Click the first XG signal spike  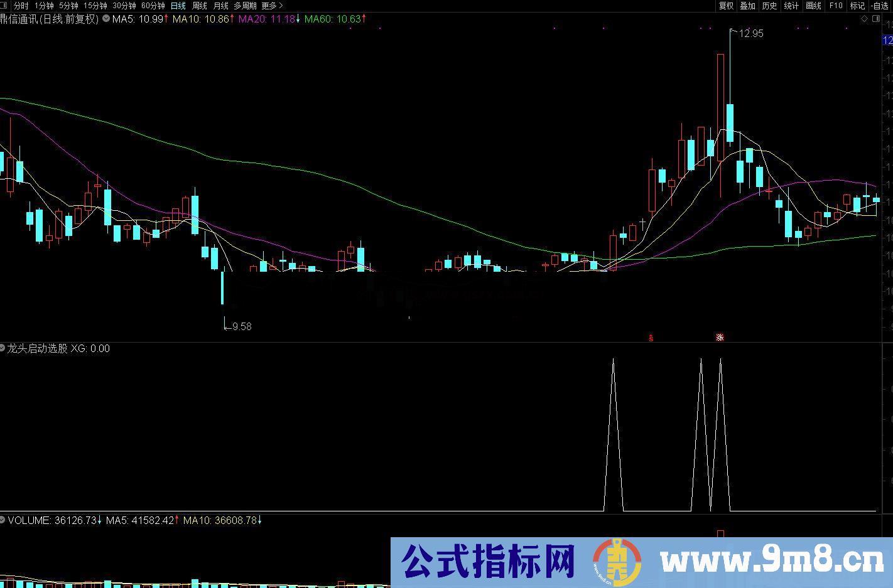[614, 434]
